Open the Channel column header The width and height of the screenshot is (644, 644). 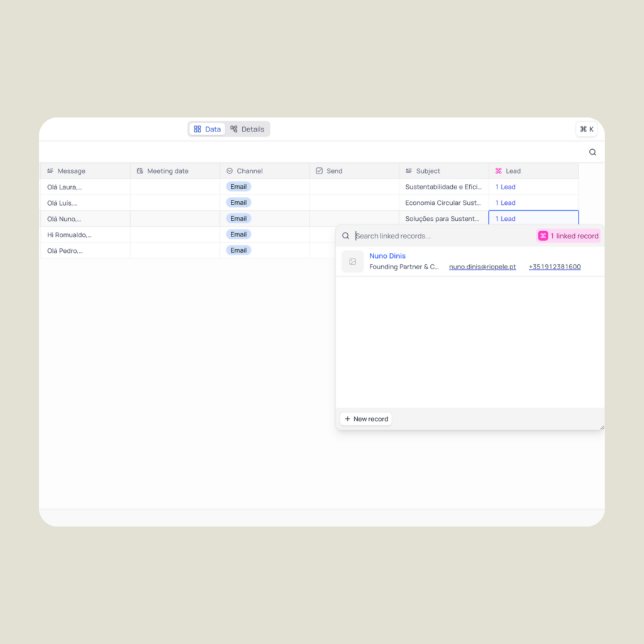(249, 171)
